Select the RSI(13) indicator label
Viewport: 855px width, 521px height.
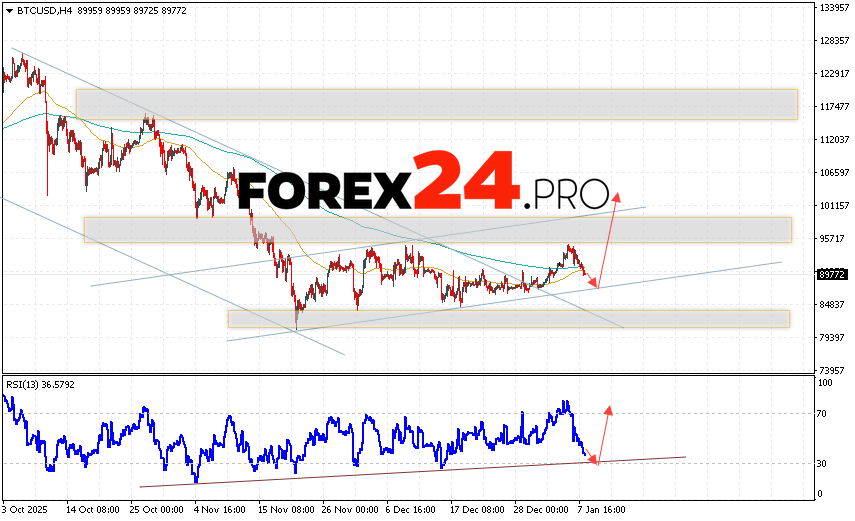coord(25,384)
